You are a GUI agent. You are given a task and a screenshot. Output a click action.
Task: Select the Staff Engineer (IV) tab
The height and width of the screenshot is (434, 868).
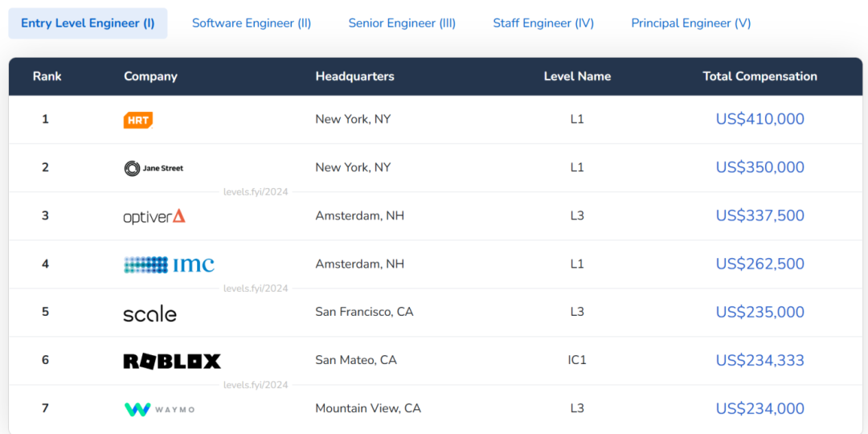pos(543,23)
